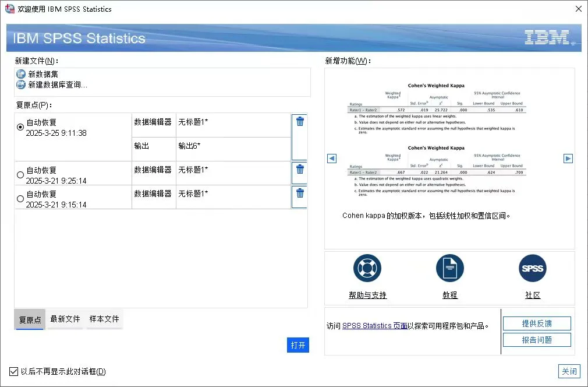Click the Cohen kappa 的加权版本 description text
Image resolution: width=588 pixels, height=387 pixels.
pos(426,216)
